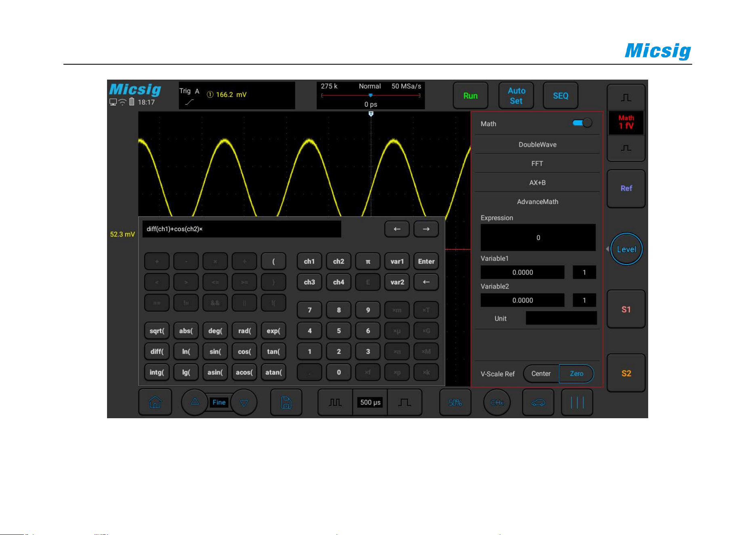Tap the down triangle Fine adjust button

[x=244, y=402]
